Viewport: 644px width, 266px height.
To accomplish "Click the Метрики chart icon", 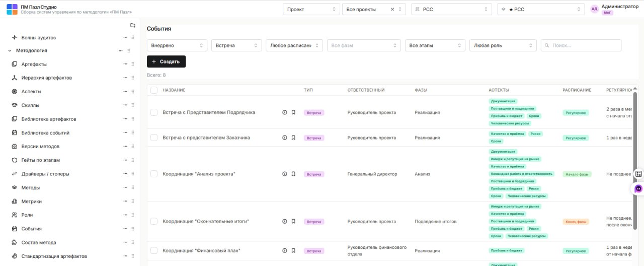I will (x=15, y=201).
